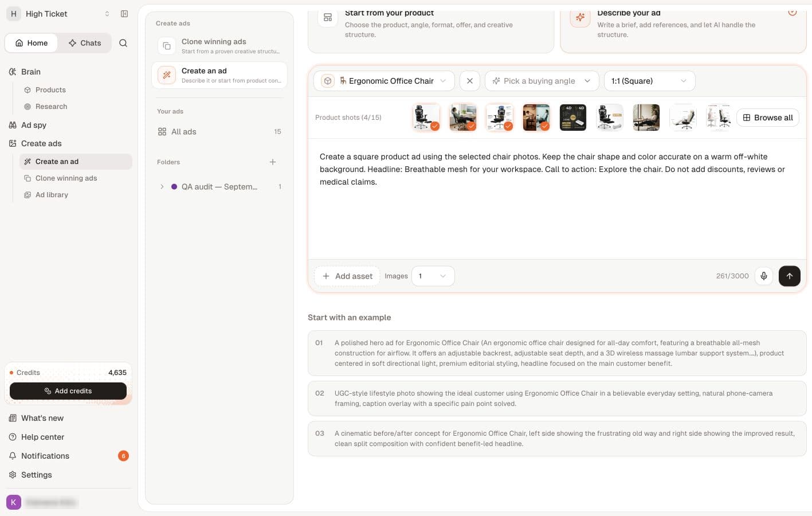The width and height of the screenshot is (812, 516).
Task: Collapse the sidebar with the panel icon
Action: click(x=124, y=14)
